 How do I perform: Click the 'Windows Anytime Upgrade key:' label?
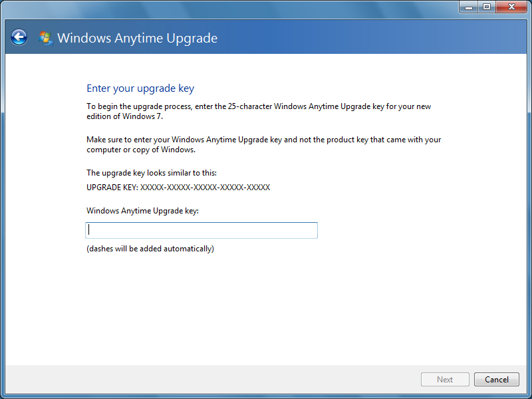(142, 211)
